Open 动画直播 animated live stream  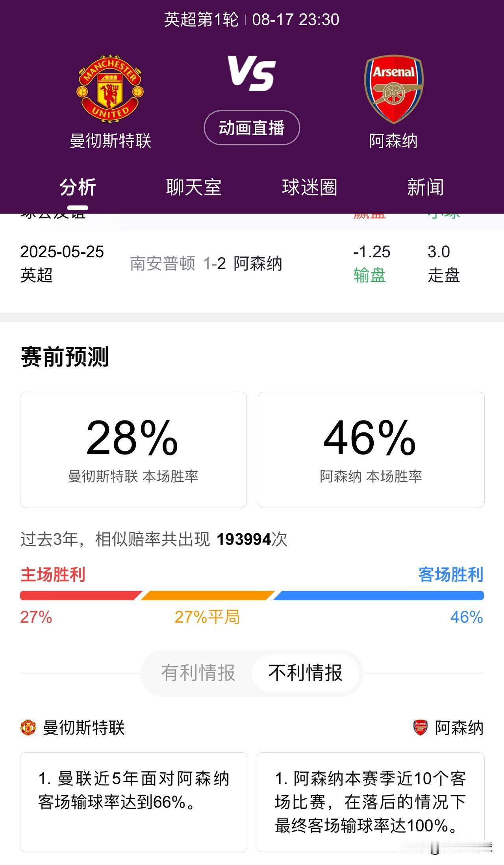252,128
